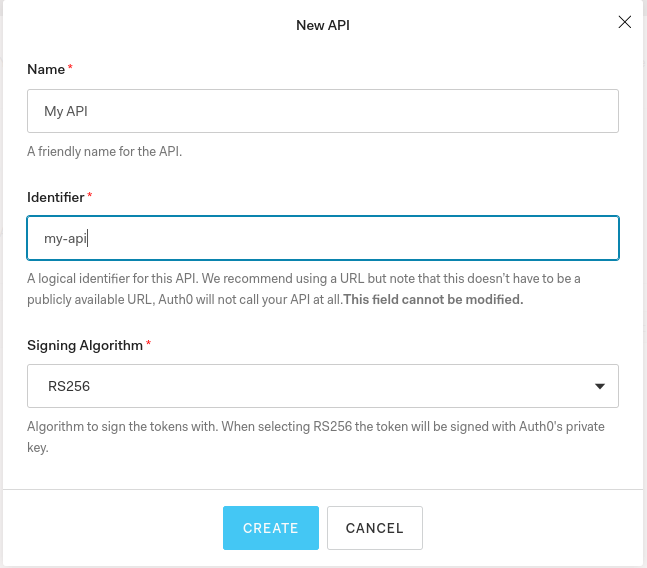This screenshot has height=568, width=647.
Task: Click the bold 'This field cannot be modified' text
Action: coord(433,299)
